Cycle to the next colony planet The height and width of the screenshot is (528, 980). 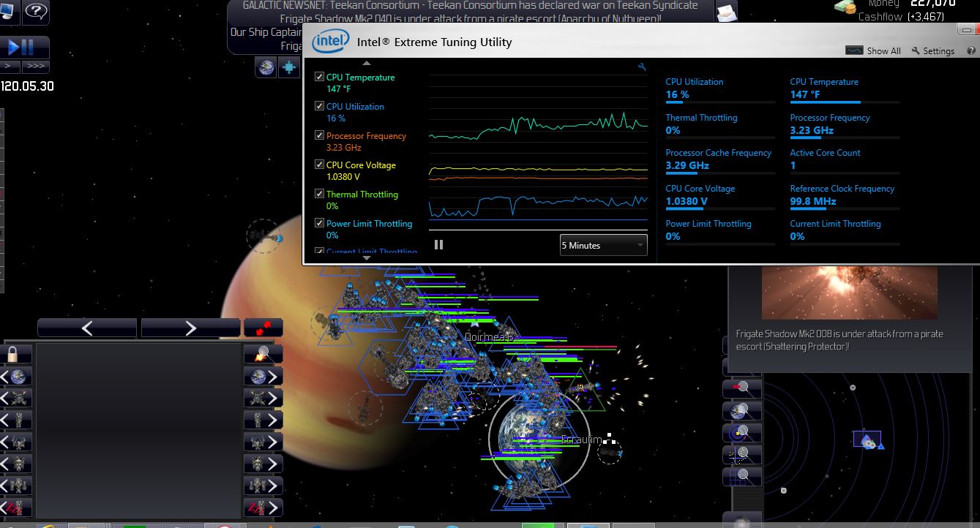pyautogui.click(x=263, y=377)
